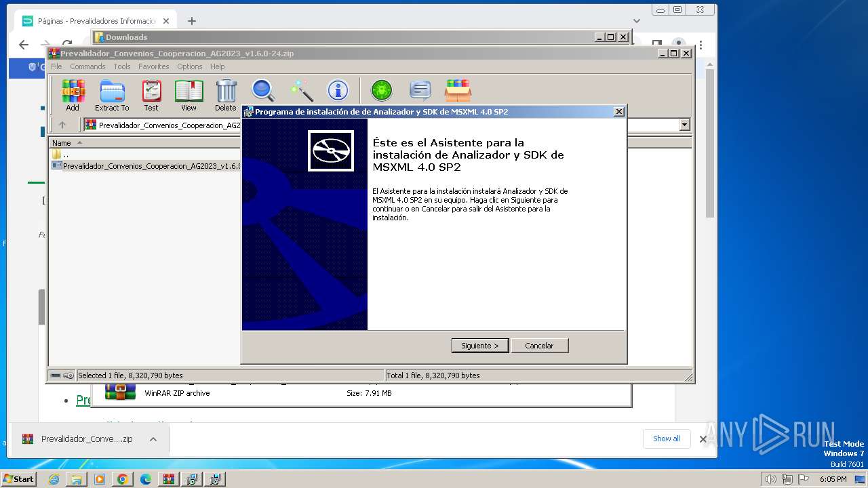Click the Start button
868x488 pixels.
click(19, 479)
